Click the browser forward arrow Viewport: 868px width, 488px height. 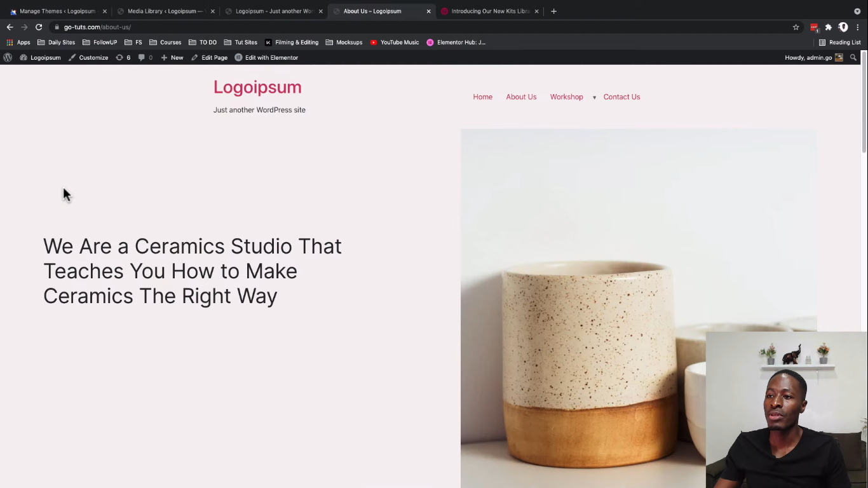point(24,27)
